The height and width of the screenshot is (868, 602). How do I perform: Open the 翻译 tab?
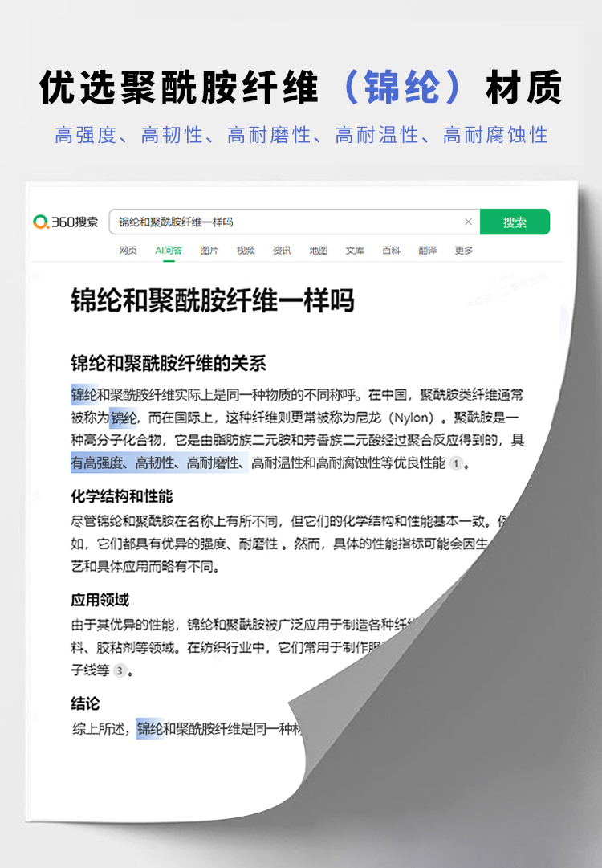click(428, 251)
